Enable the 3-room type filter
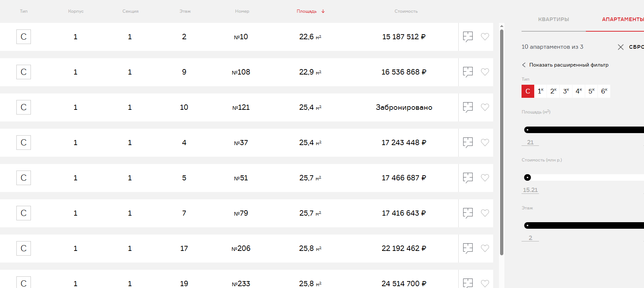This screenshot has width=644, height=288. coord(566,91)
